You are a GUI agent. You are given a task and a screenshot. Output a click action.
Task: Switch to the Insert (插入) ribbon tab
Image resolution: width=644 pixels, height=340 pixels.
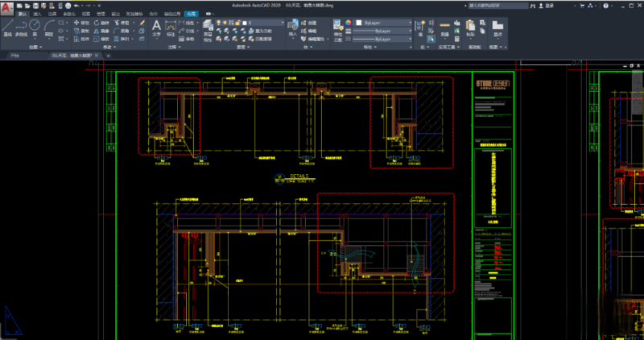click(36, 15)
